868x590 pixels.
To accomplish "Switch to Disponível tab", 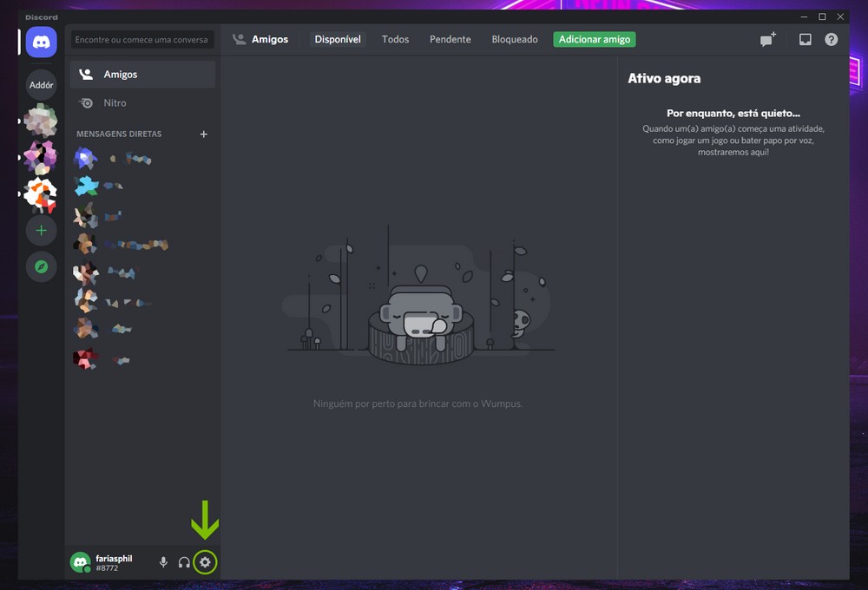I will (x=338, y=40).
